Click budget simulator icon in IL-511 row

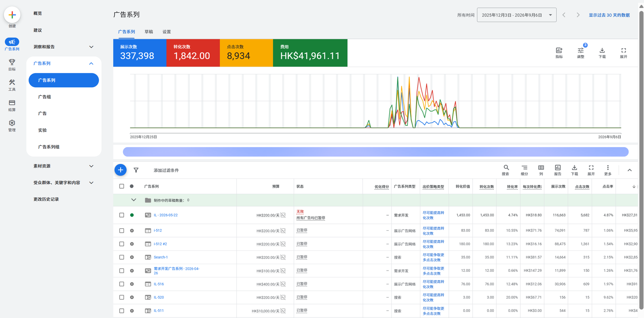[x=283, y=311]
